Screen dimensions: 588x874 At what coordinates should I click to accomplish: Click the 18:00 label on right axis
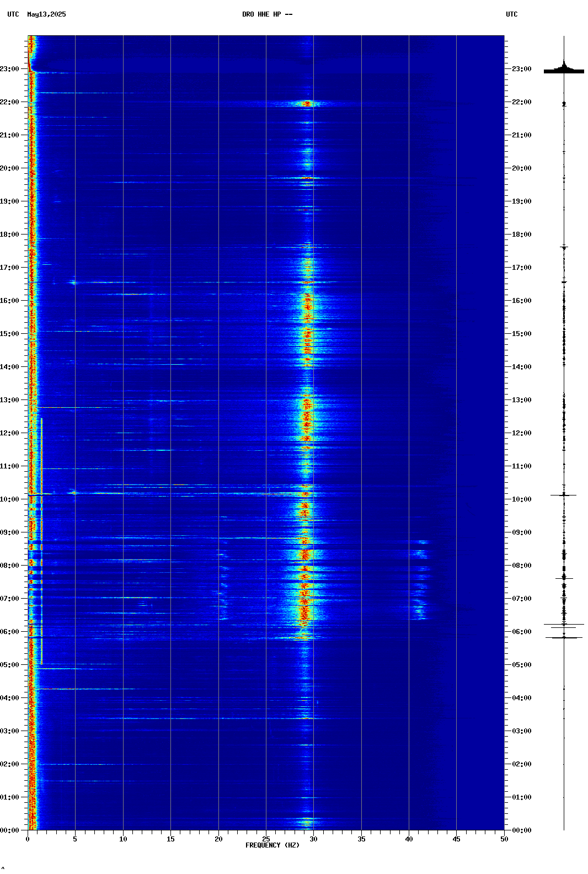[522, 235]
